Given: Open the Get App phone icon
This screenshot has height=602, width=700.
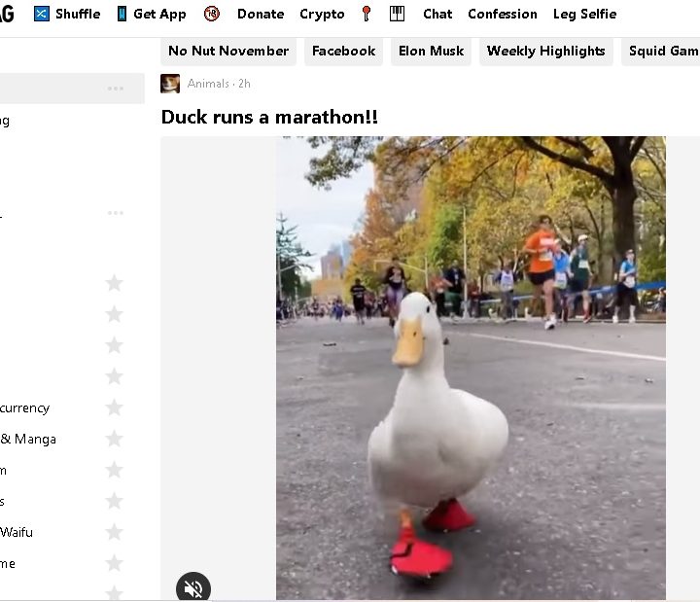Looking at the screenshot, I should (122, 14).
